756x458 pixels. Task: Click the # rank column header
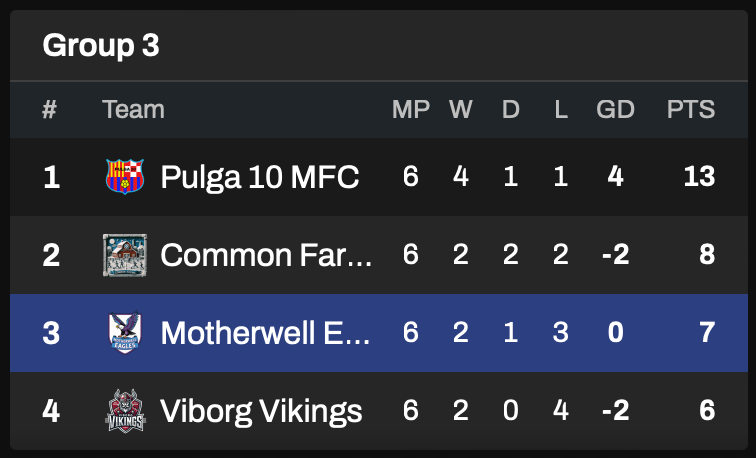(50, 109)
